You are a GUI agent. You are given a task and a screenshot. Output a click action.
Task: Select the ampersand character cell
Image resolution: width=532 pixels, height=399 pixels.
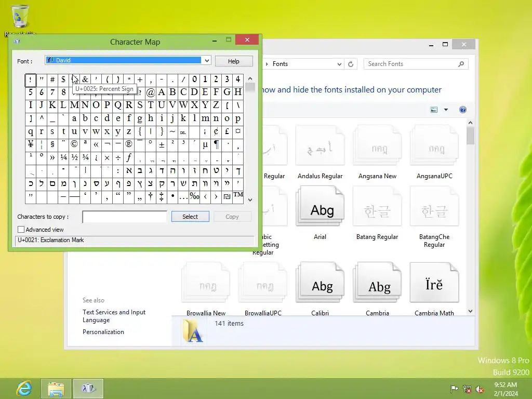(x=85, y=79)
